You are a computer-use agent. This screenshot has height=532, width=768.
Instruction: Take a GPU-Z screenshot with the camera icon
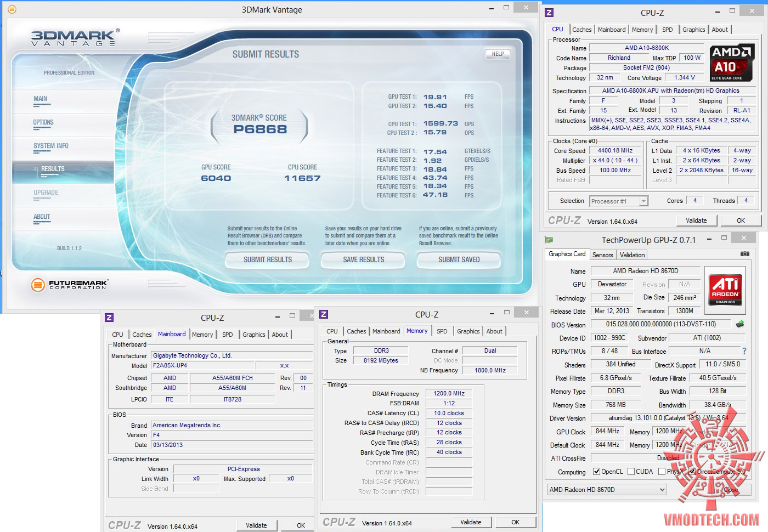pos(744,254)
